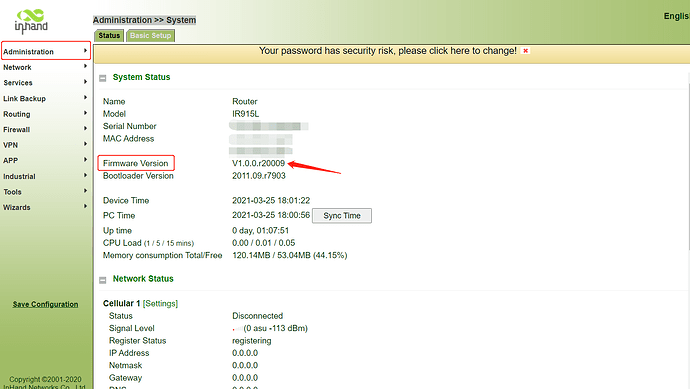The image size is (690, 389).
Task: Click the Cellular Disconnected status text
Action: click(257, 316)
